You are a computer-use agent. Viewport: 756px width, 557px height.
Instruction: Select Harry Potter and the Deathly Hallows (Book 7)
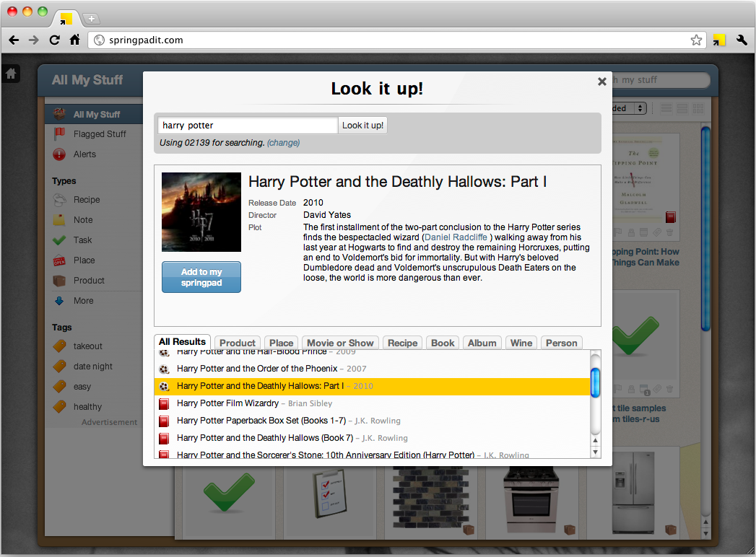[372, 439]
